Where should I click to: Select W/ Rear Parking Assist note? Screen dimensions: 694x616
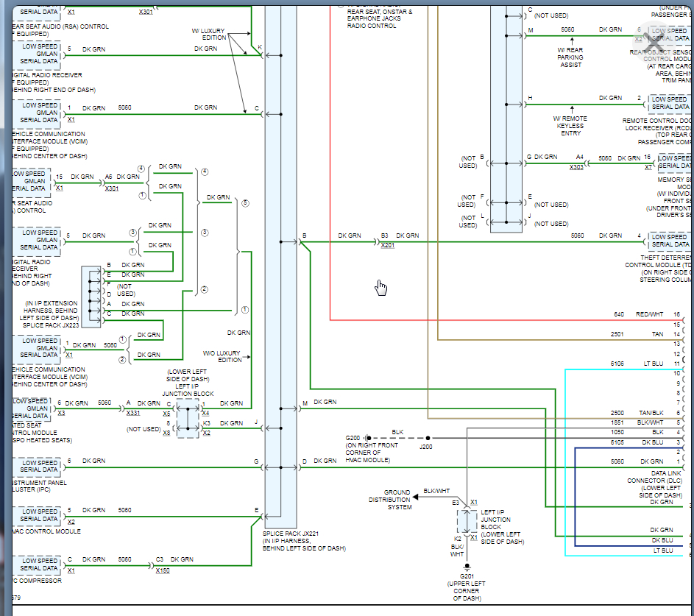[x=570, y=57]
